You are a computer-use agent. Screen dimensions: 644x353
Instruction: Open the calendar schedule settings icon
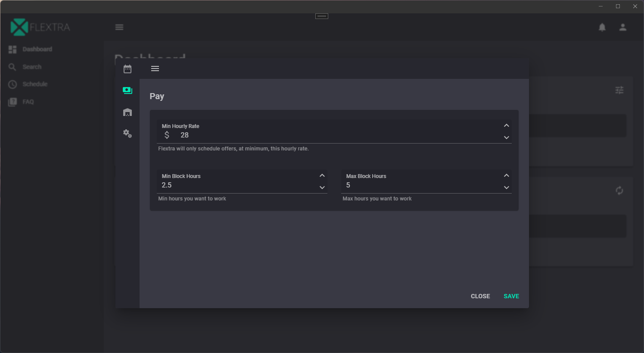(128, 69)
